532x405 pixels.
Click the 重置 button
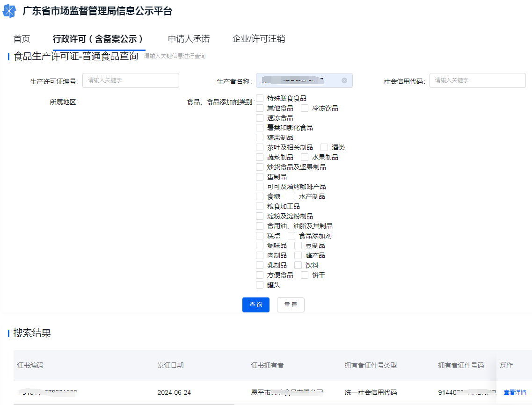[x=291, y=305]
